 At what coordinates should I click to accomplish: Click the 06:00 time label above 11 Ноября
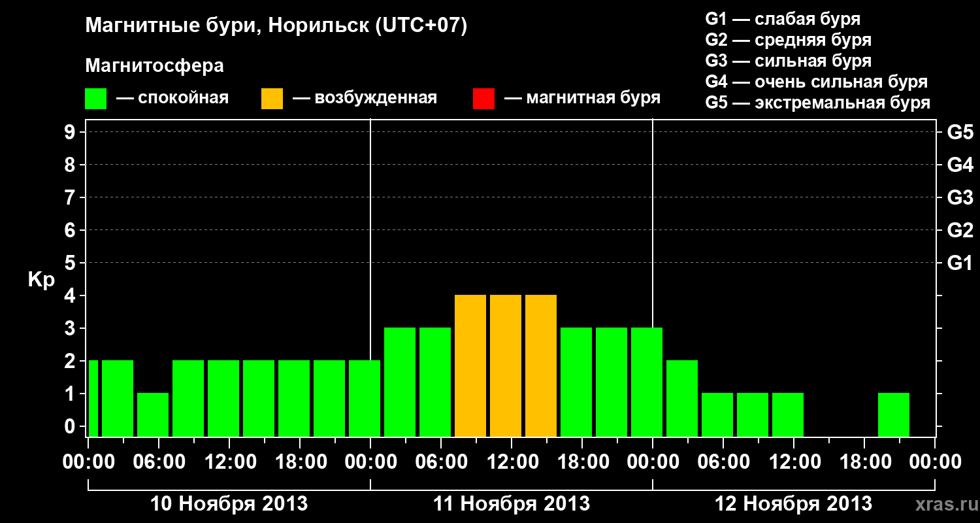pos(441,462)
